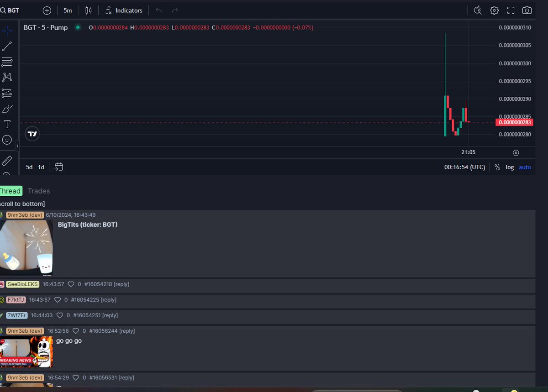
Task: Set chart range to 5d
Action: click(x=29, y=167)
